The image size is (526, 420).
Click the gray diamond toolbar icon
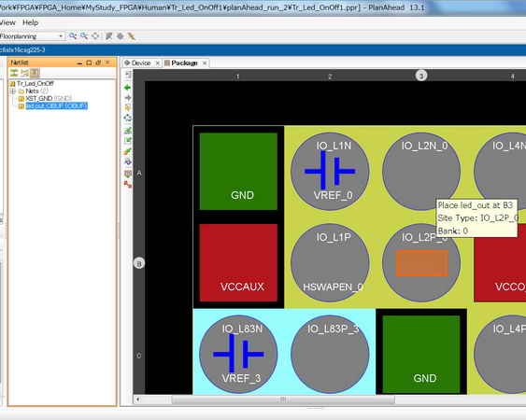(121, 35)
